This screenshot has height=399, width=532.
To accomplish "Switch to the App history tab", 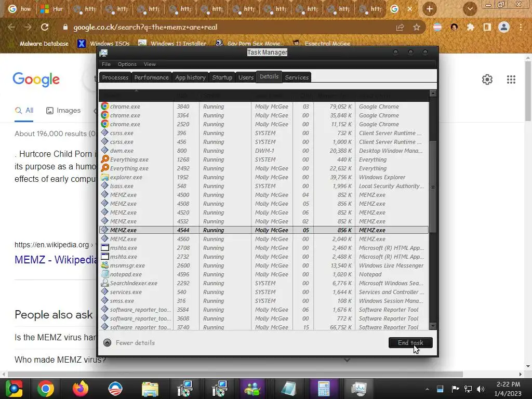I will pyautogui.click(x=190, y=77).
